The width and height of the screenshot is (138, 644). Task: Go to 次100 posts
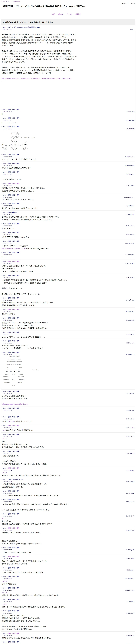click(x=69, y=14)
